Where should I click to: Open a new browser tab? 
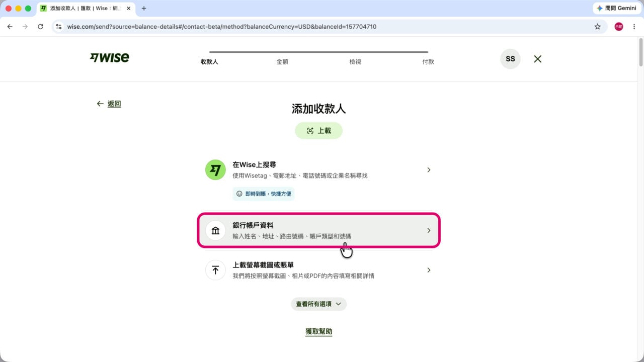[x=144, y=9]
